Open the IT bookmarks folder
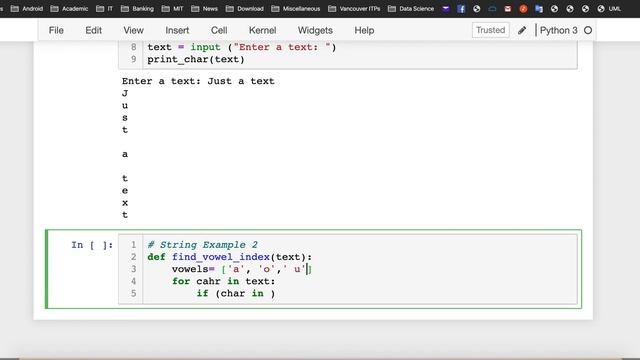The image size is (640, 360). point(104,9)
